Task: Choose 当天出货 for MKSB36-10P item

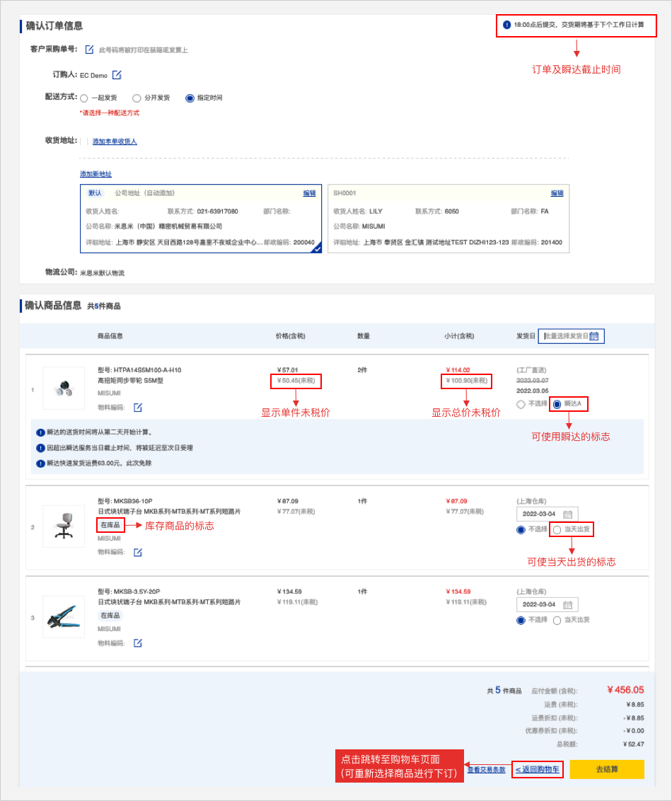Action: point(557,529)
